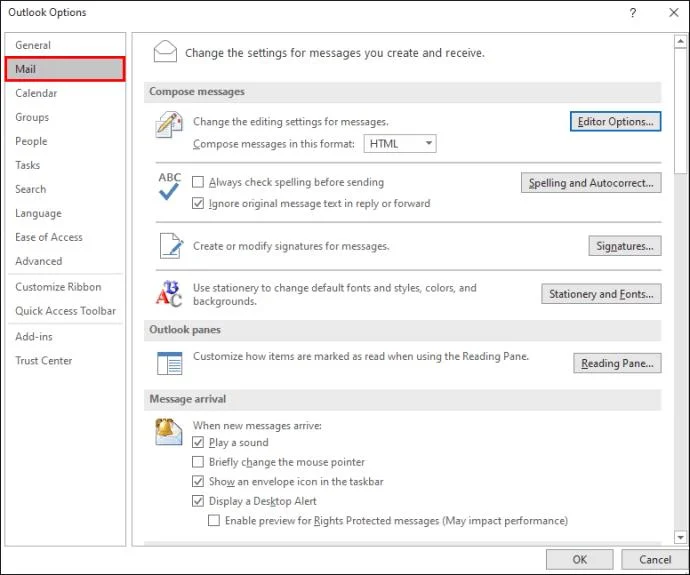Click the scrollbar up arrow
690x575 pixels.
coord(680,41)
